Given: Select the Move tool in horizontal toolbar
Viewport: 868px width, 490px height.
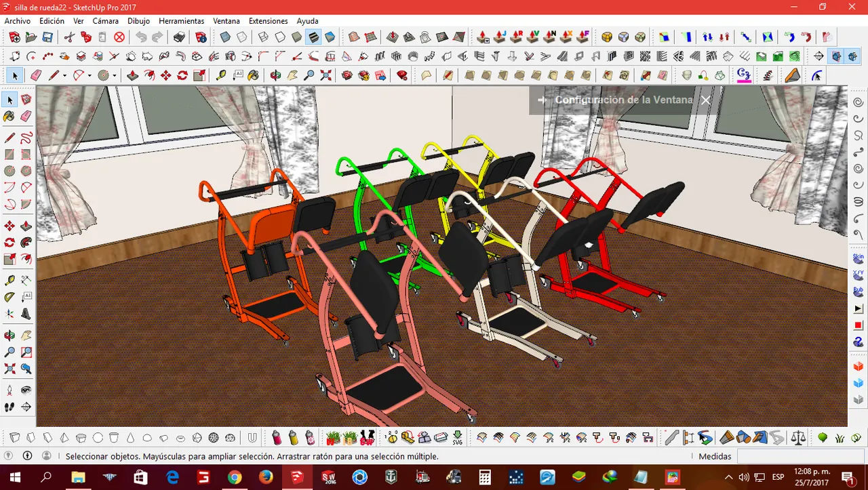Looking at the screenshot, I should click(166, 75).
